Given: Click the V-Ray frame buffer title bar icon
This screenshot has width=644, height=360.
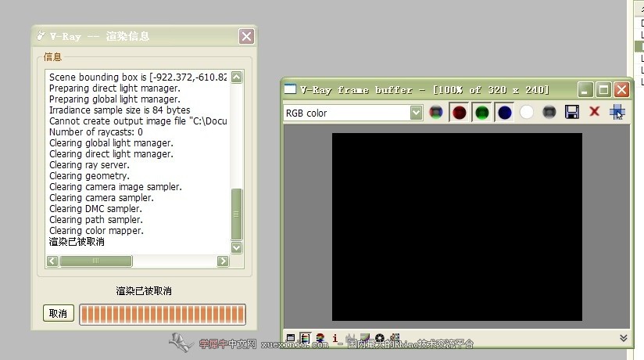Looking at the screenshot, I should pos(290,89).
